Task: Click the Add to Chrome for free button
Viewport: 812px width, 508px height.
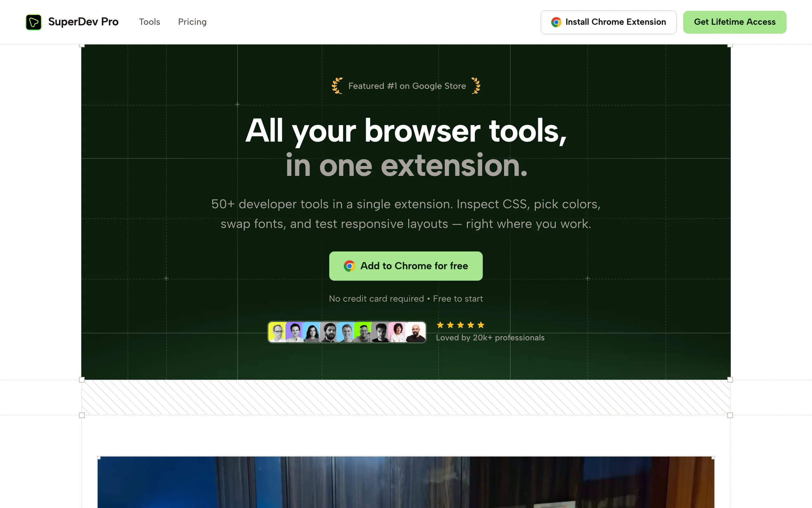Action: (406, 266)
